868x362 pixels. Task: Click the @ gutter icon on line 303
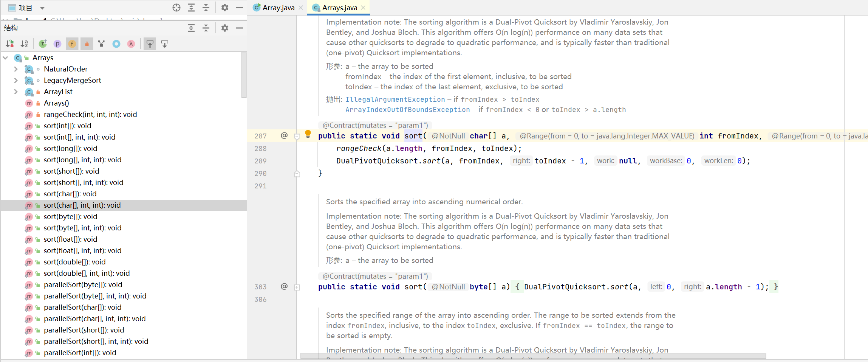pyautogui.click(x=284, y=286)
